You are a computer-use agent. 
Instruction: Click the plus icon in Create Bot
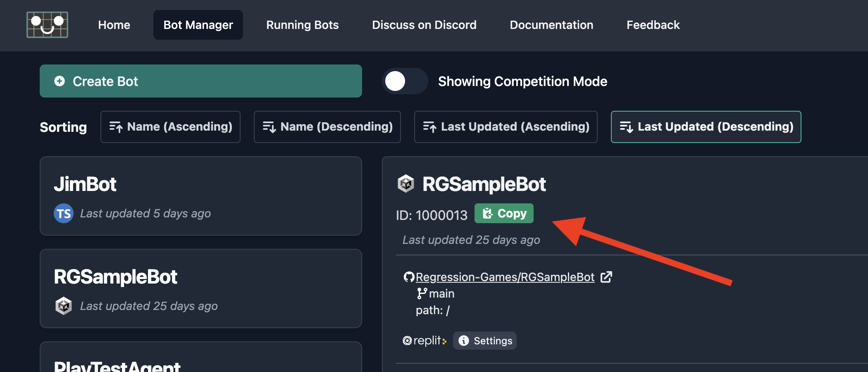pos(60,81)
